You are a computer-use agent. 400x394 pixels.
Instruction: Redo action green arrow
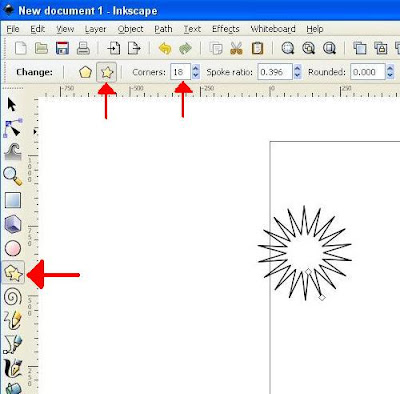coord(185,48)
